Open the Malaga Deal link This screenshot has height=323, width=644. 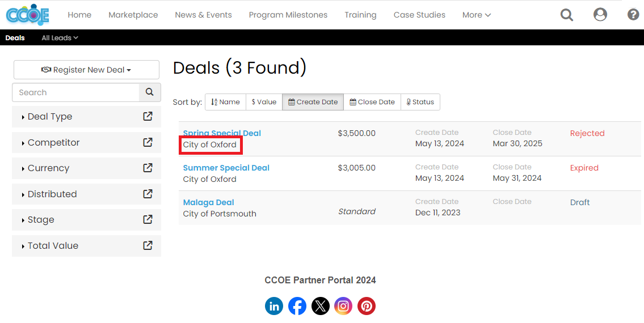pos(208,202)
